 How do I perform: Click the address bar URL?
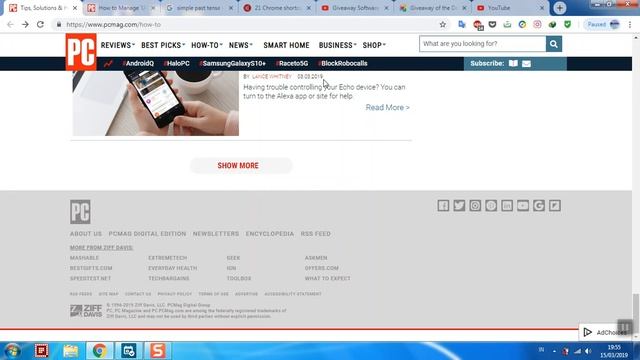point(113,24)
